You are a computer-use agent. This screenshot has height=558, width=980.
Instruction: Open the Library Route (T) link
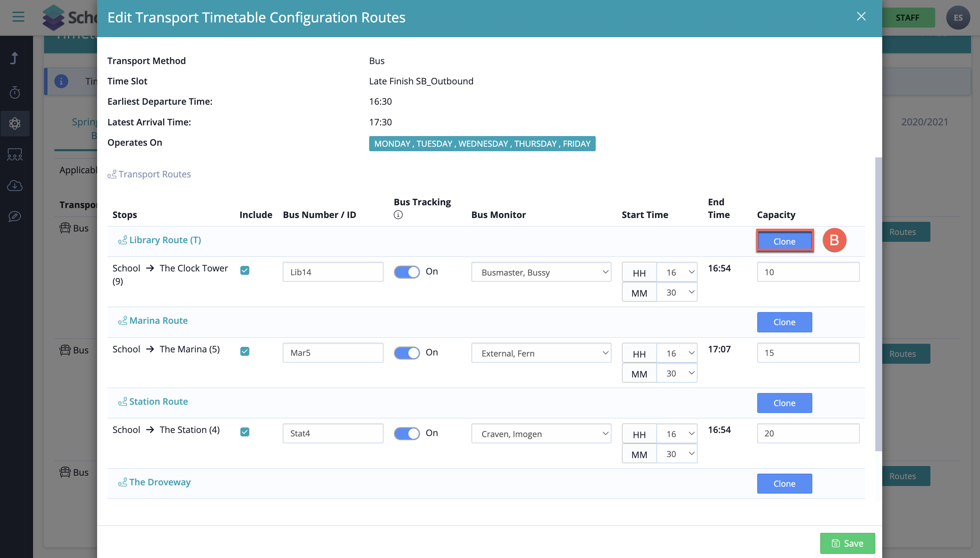pyautogui.click(x=165, y=240)
